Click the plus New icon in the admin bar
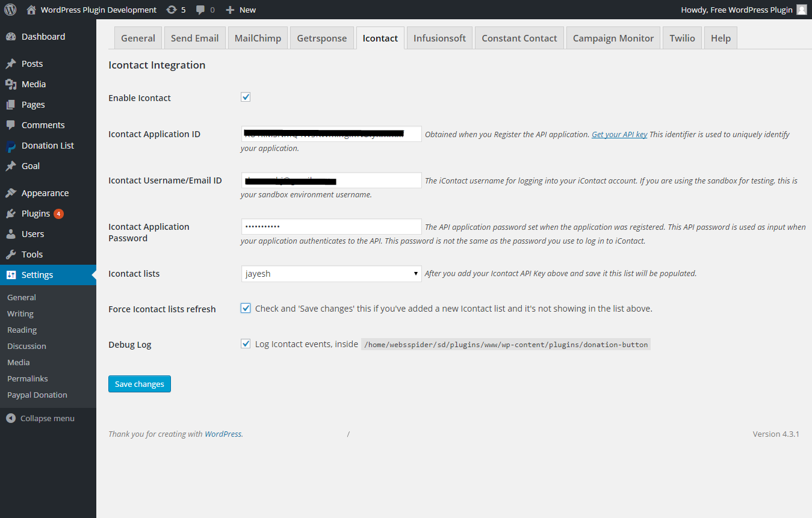This screenshot has width=812, height=518. point(230,10)
